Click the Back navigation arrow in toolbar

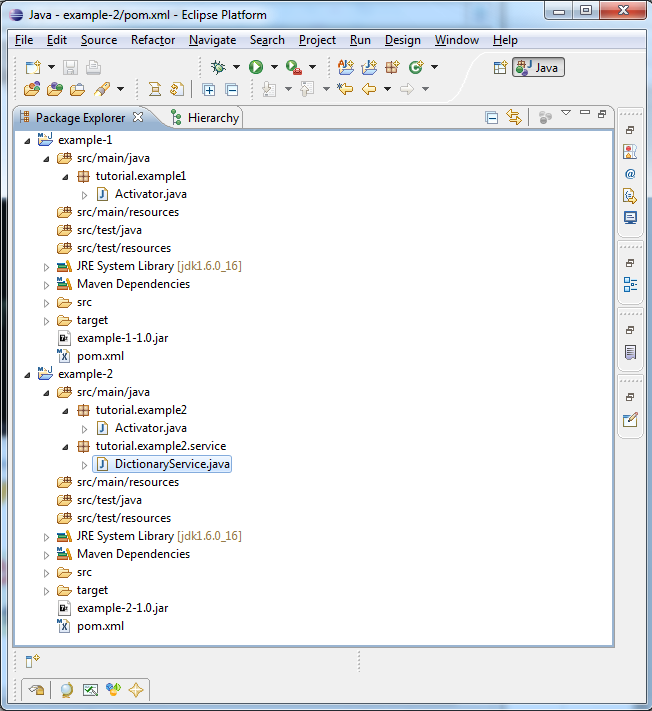369,89
